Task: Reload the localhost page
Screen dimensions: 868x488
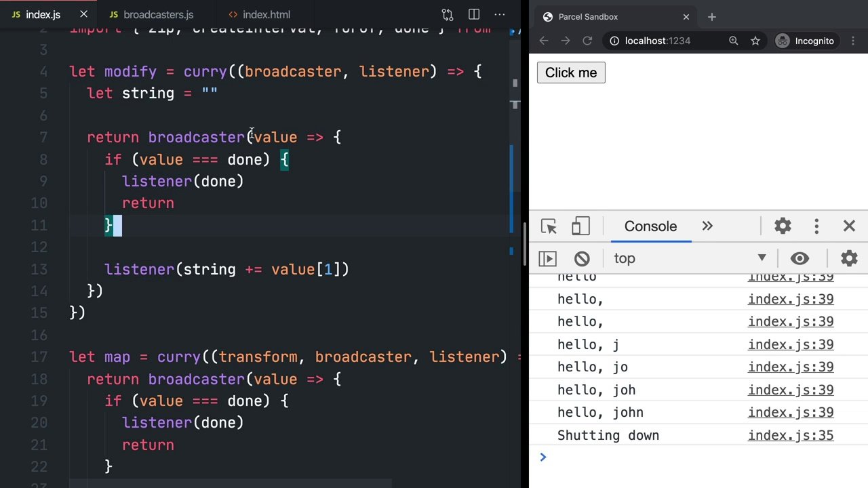Action: tap(587, 41)
